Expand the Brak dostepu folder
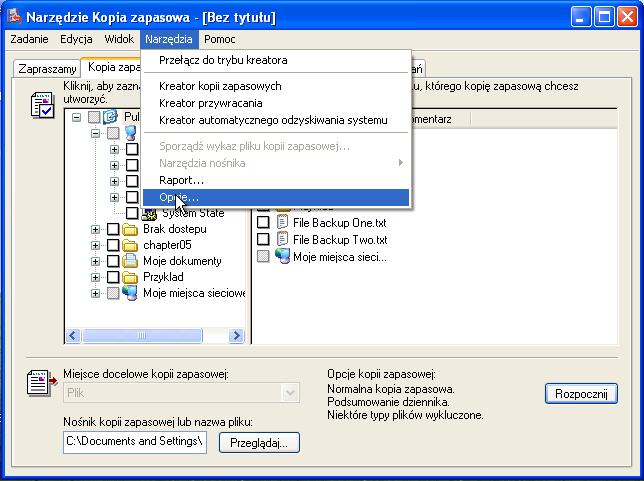The width and height of the screenshot is (644, 481). tap(95, 229)
